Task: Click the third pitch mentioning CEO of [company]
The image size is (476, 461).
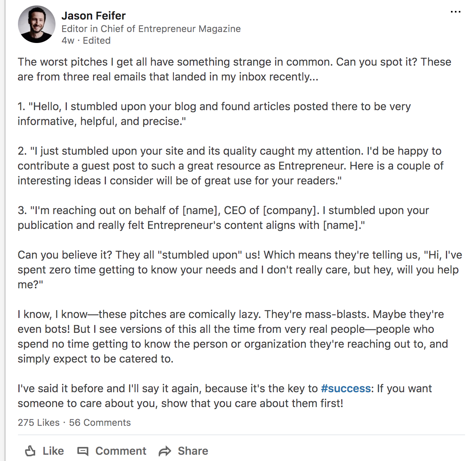Action: pyautogui.click(x=223, y=218)
